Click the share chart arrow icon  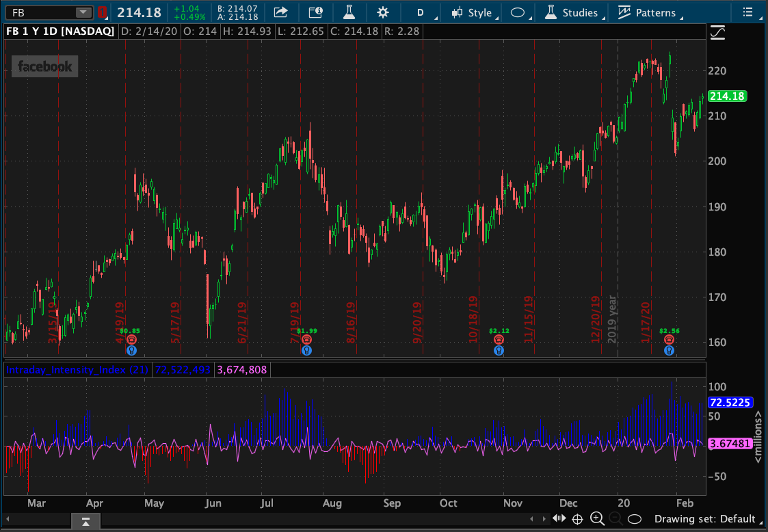tap(280, 12)
